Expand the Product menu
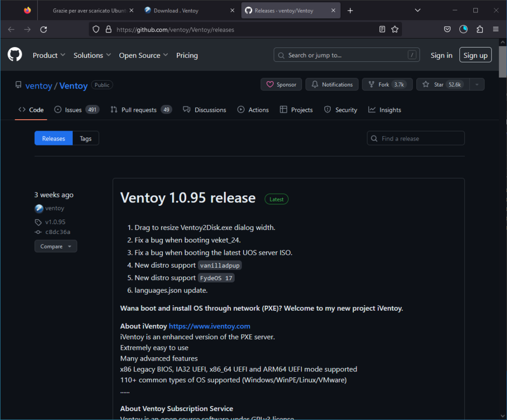The image size is (507, 420). pos(49,55)
